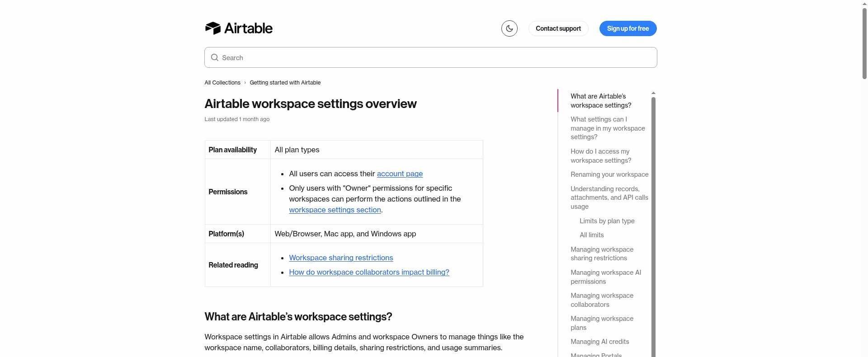Open How do workspace collaborators impact billing link
This screenshot has height=357, width=868.
coord(369,272)
